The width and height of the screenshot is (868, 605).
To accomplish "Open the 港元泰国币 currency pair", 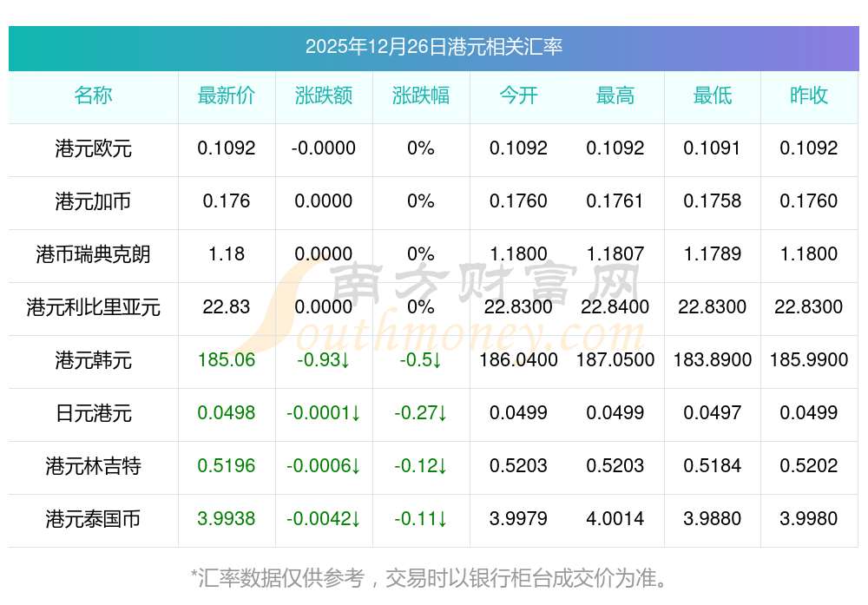I will 93,519.
